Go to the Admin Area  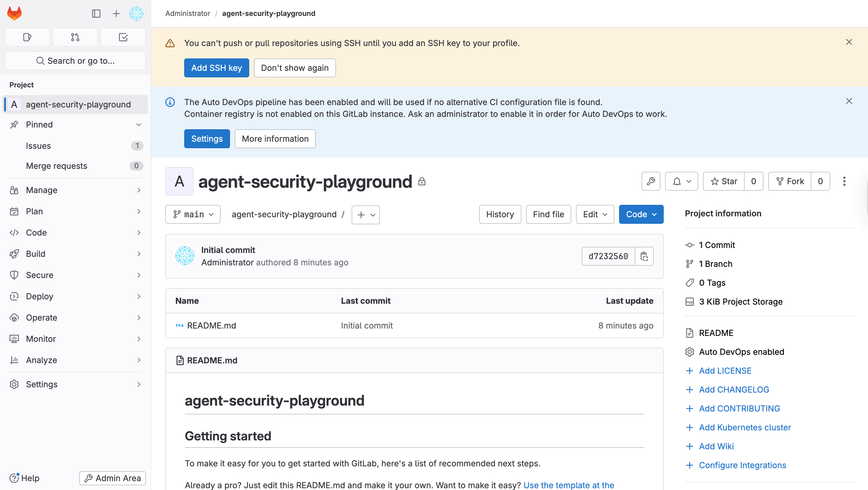coord(112,478)
